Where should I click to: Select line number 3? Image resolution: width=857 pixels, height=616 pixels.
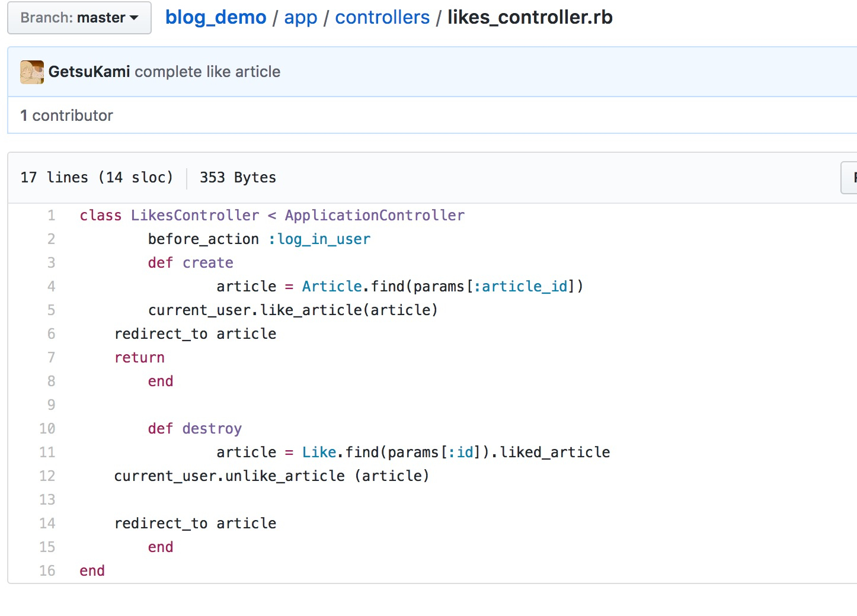coord(51,262)
